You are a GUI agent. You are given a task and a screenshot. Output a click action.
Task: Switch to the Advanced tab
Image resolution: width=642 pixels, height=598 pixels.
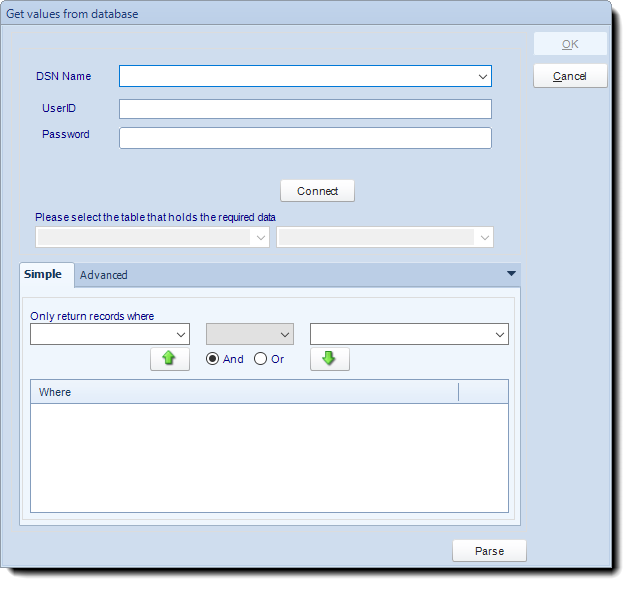tap(104, 275)
